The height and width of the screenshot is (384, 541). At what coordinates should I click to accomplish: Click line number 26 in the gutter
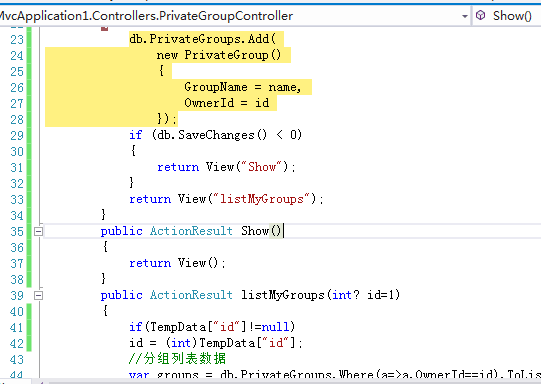[17, 87]
